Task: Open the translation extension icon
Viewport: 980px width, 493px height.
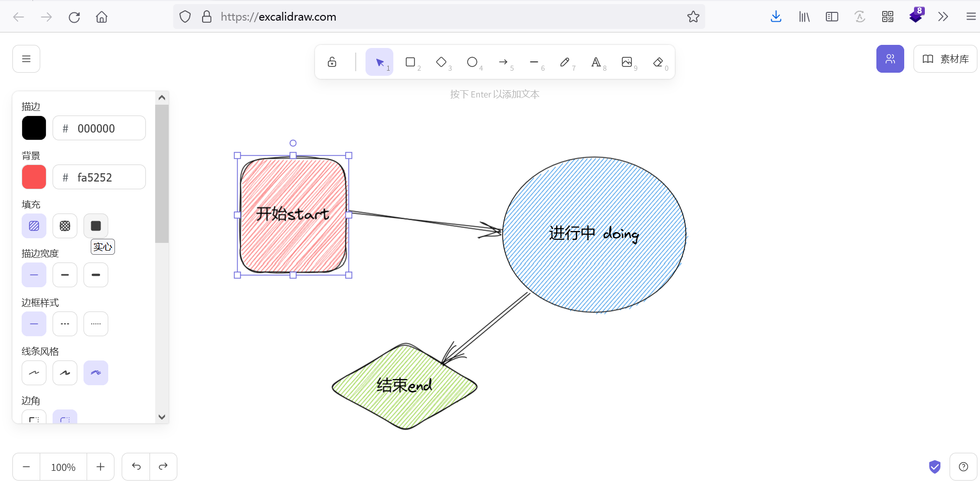Action: (860, 17)
